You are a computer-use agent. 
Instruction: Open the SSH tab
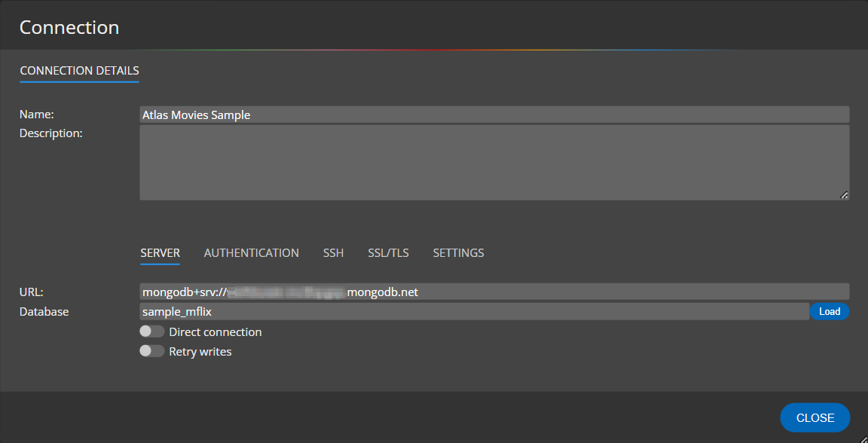tap(333, 252)
